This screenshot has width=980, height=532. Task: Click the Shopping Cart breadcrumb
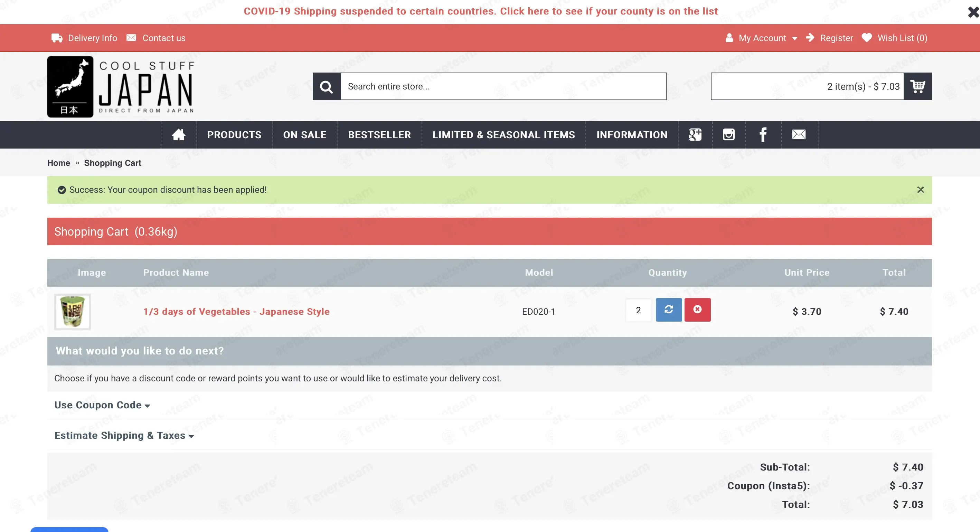[x=113, y=163]
